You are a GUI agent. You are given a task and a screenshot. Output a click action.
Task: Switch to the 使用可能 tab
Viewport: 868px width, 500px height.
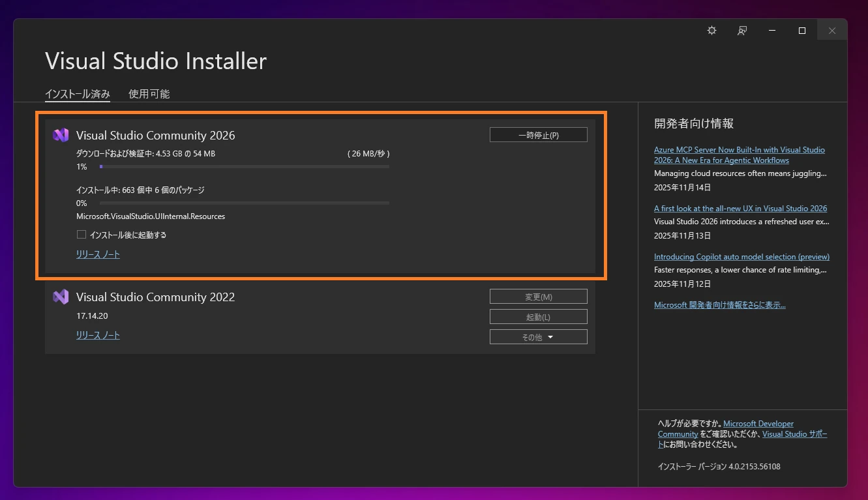(149, 93)
